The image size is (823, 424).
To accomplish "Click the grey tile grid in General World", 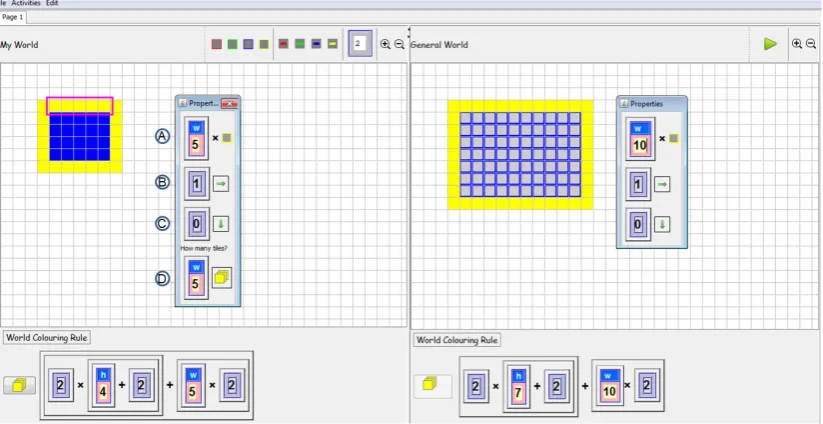I will tap(520, 154).
